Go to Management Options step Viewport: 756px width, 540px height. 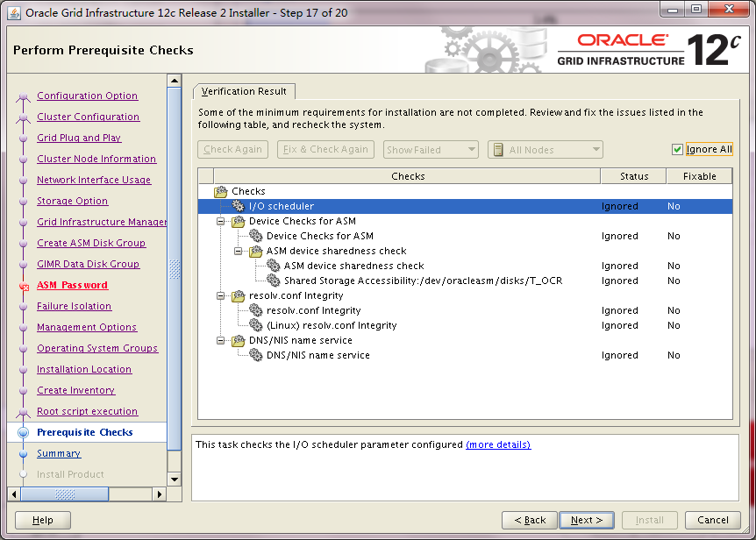(x=87, y=328)
